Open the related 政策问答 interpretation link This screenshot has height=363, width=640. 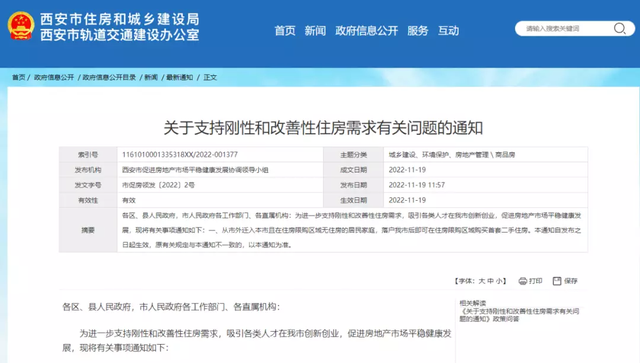point(519,315)
